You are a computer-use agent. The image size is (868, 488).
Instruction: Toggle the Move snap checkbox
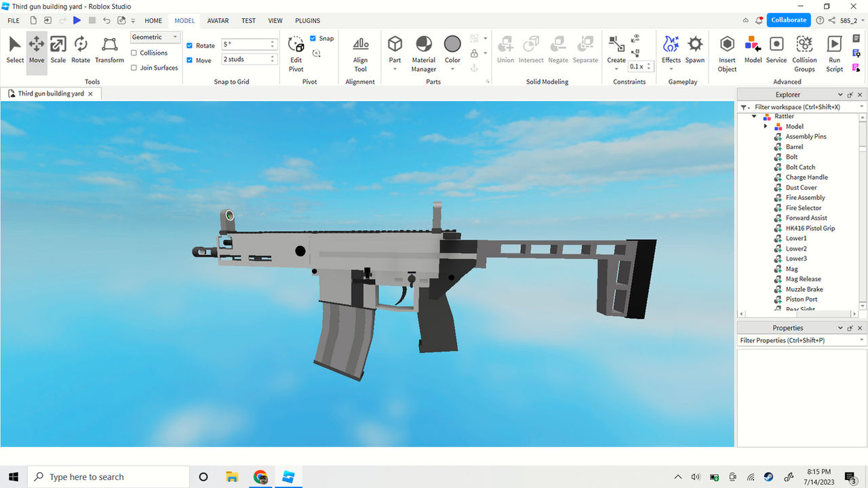[x=190, y=60]
